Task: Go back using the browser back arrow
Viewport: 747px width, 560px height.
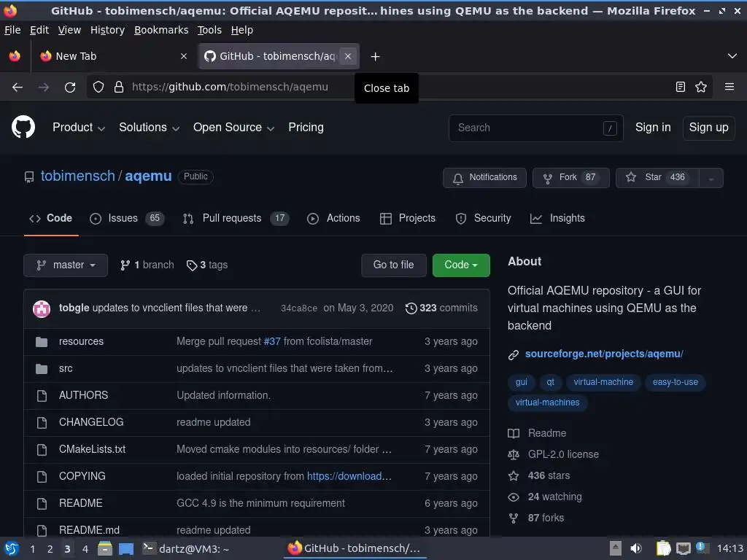Action: click(x=18, y=87)
